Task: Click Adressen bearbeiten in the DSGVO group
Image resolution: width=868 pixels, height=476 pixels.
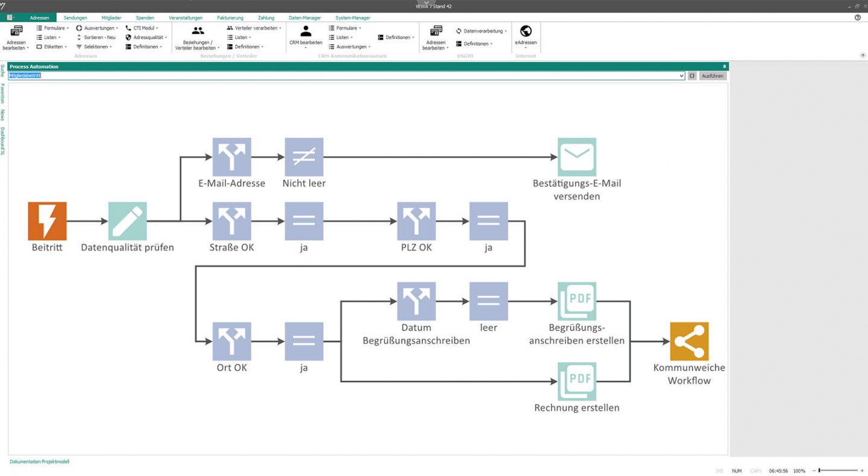Action: [x=436, y=37]
